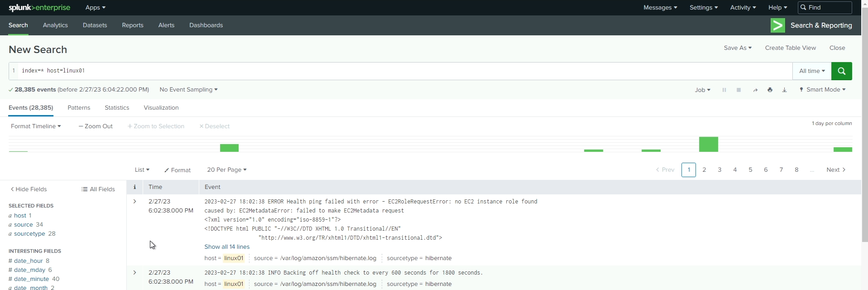
Task: Switch to the Patterns tab
Action: pos(79,108)
